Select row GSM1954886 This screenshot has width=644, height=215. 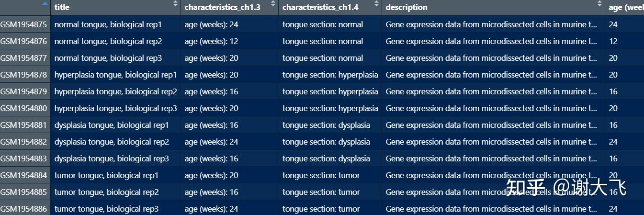coord(24,209)
